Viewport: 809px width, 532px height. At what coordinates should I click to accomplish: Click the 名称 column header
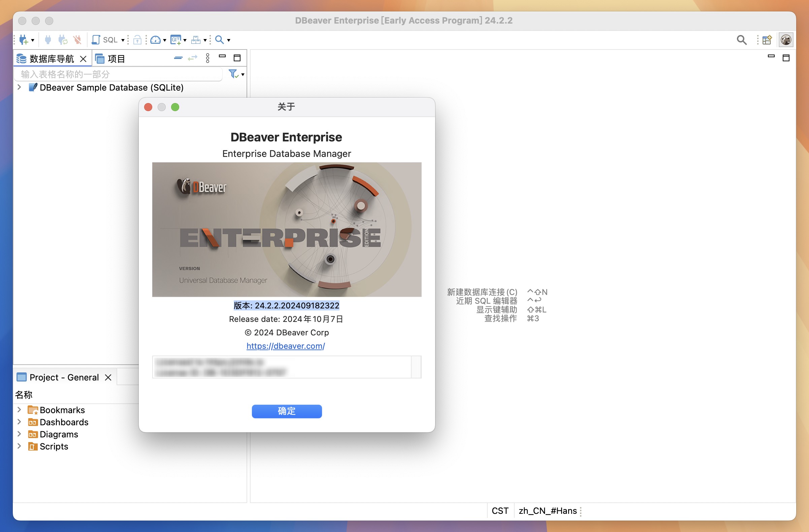coord(24,395)
